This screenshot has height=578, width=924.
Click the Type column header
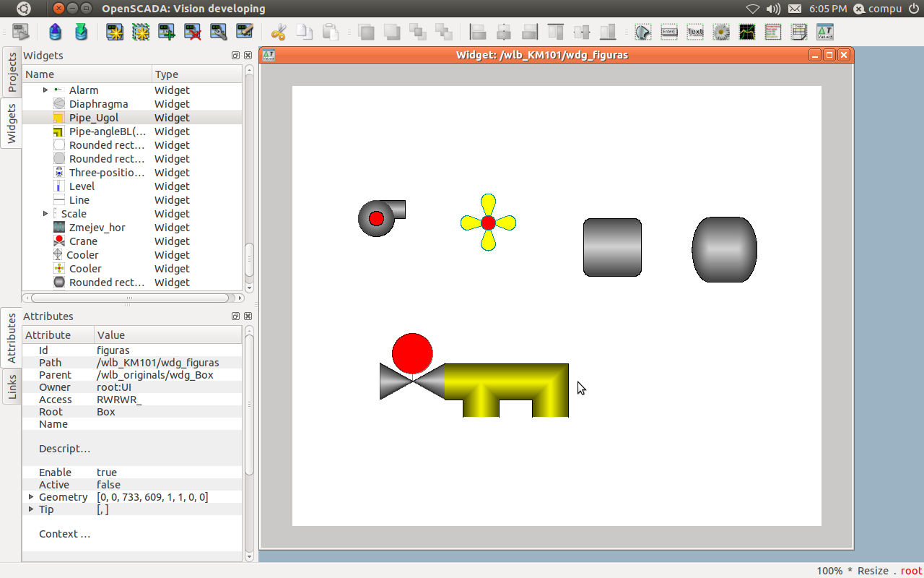pyautogui.click(x=196, y=74)
